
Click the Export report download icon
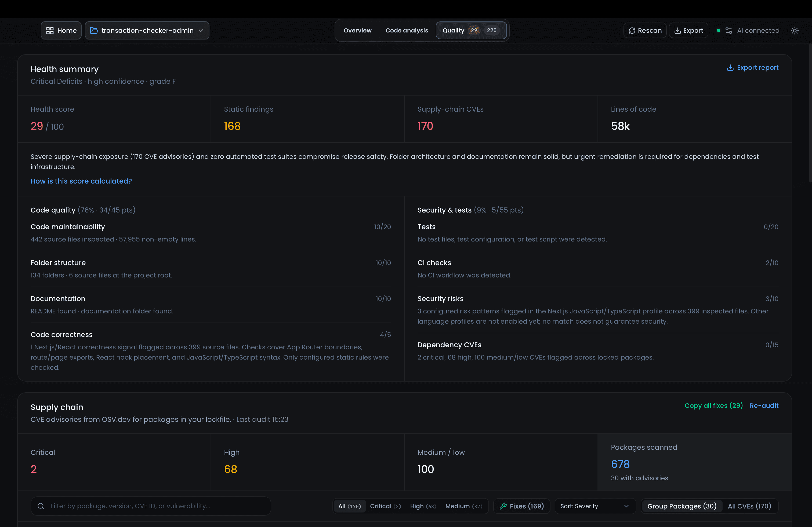(730, 68)
